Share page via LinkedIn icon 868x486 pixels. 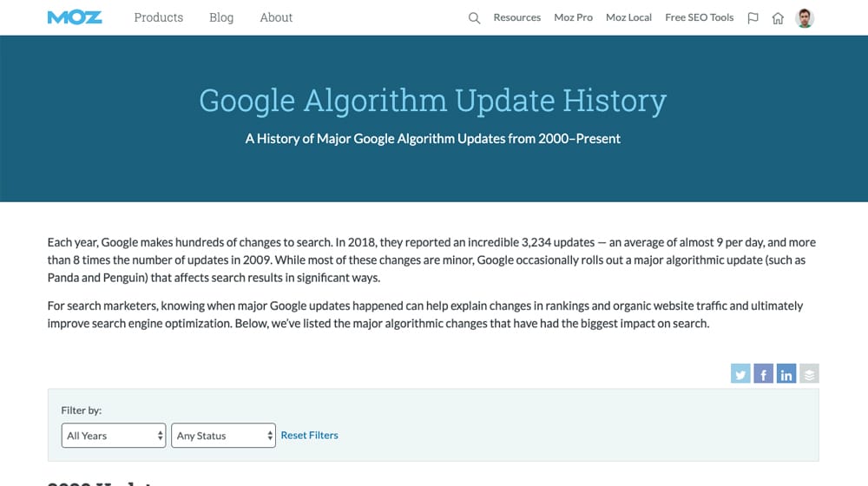coord(786,374)
